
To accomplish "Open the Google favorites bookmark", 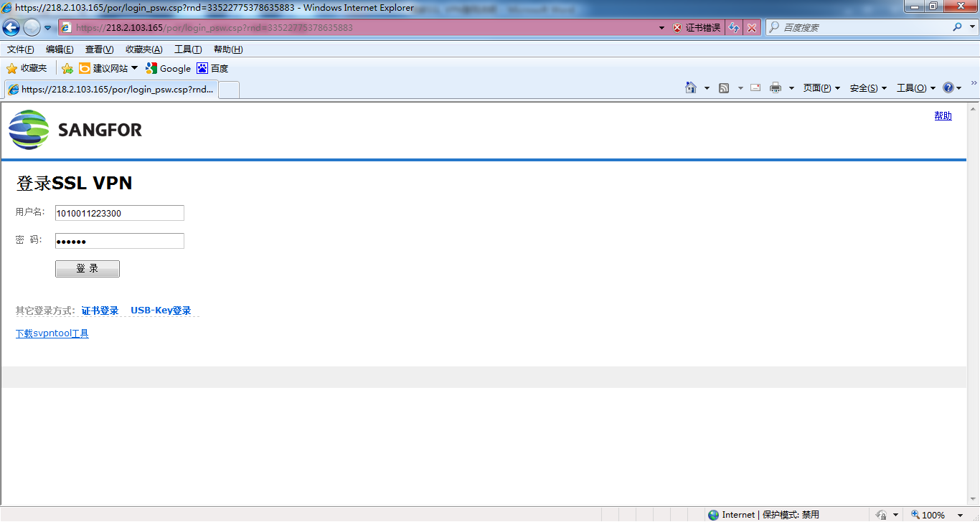I will point(168,68).
